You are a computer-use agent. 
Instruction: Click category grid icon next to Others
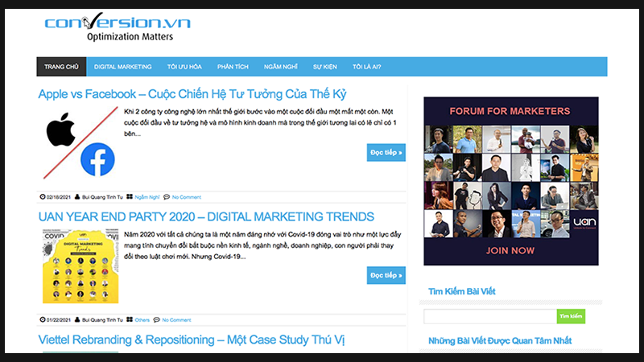tap(130, 319)
